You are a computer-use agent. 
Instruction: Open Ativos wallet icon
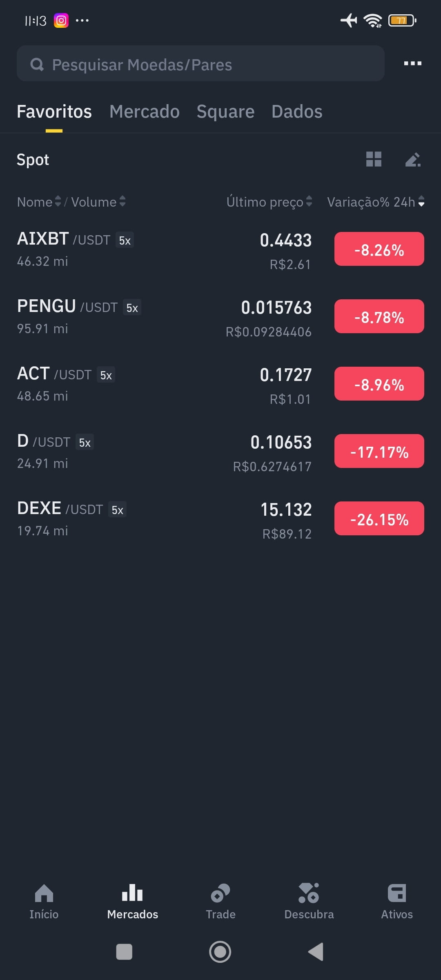397,893
